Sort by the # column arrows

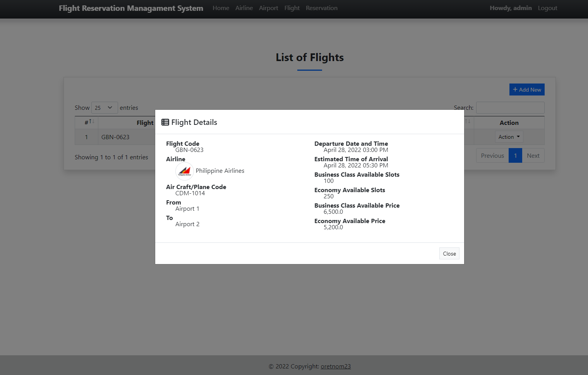click(92, 121)
